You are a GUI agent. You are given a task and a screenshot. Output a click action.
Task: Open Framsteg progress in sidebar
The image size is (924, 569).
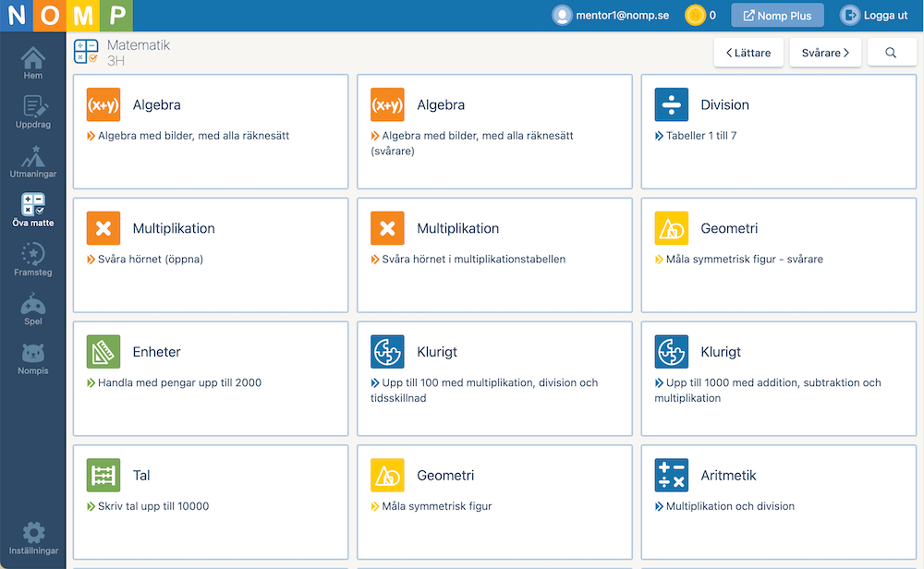(x=33, y=260)
